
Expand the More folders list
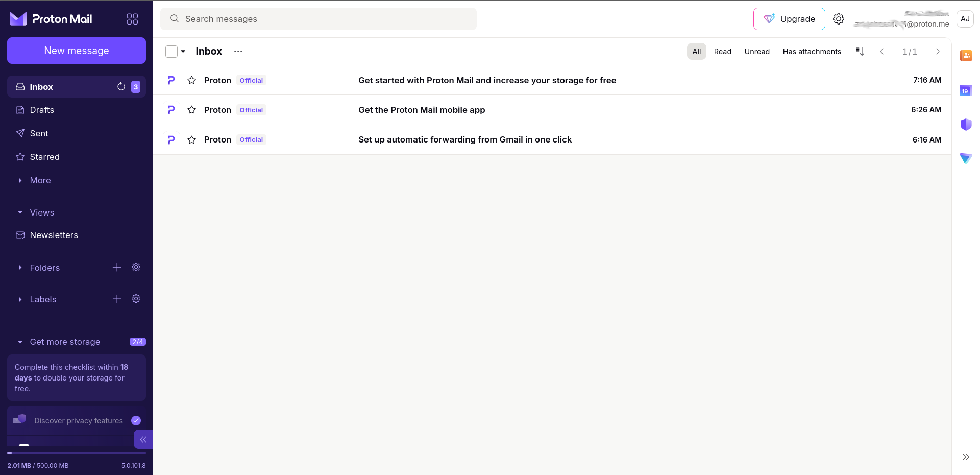point(40,180)
